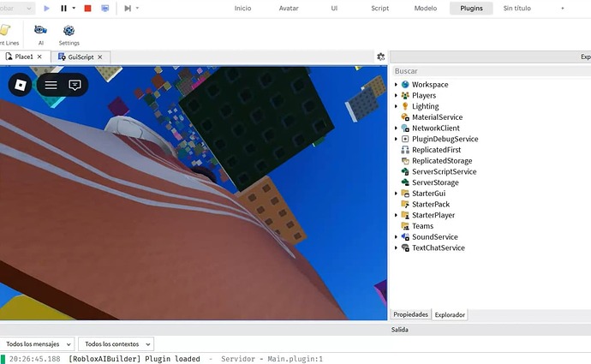Toggle the client/server view monitor icon

pyautogui.click(x=105, y=9)
